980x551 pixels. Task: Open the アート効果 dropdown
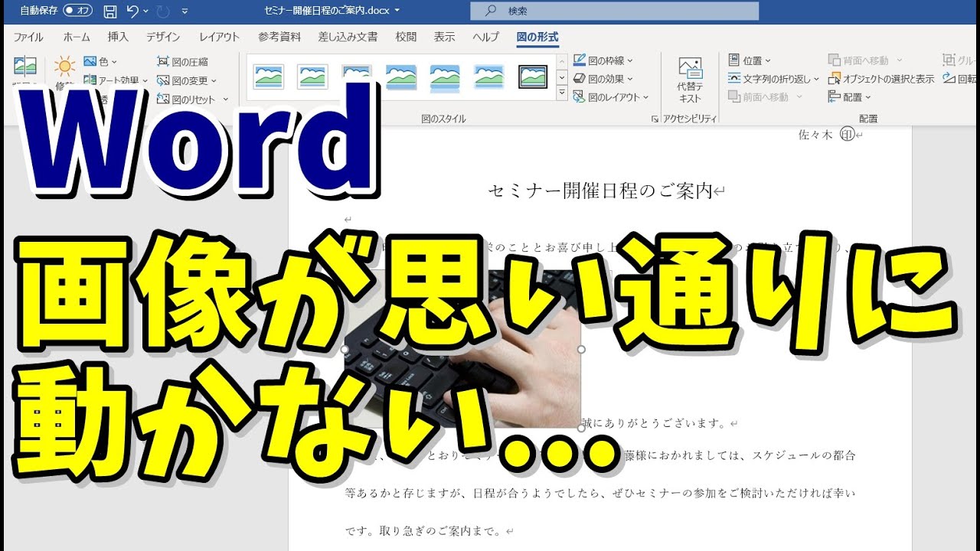(x=116, y=80)
